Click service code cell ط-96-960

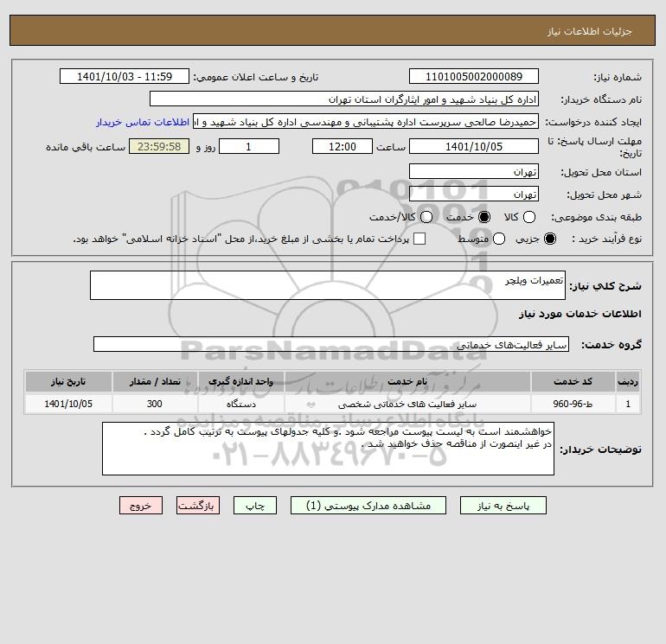tap(573, 404)
